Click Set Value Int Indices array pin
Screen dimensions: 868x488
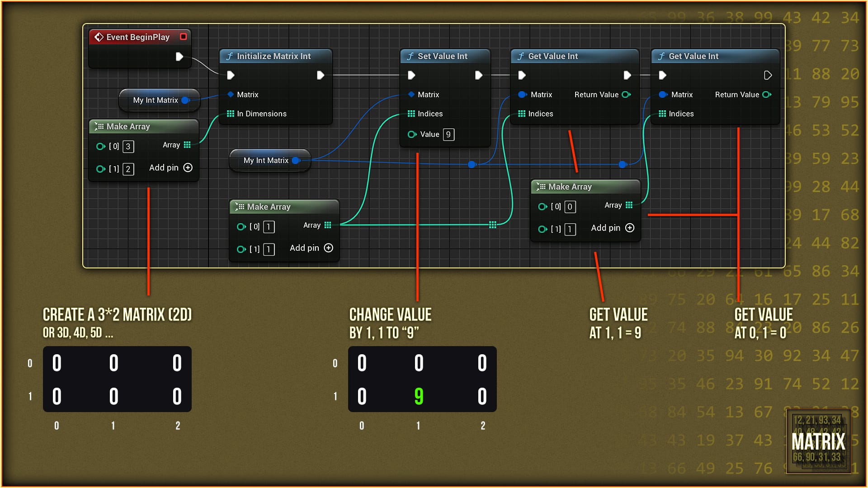(411, 113)
